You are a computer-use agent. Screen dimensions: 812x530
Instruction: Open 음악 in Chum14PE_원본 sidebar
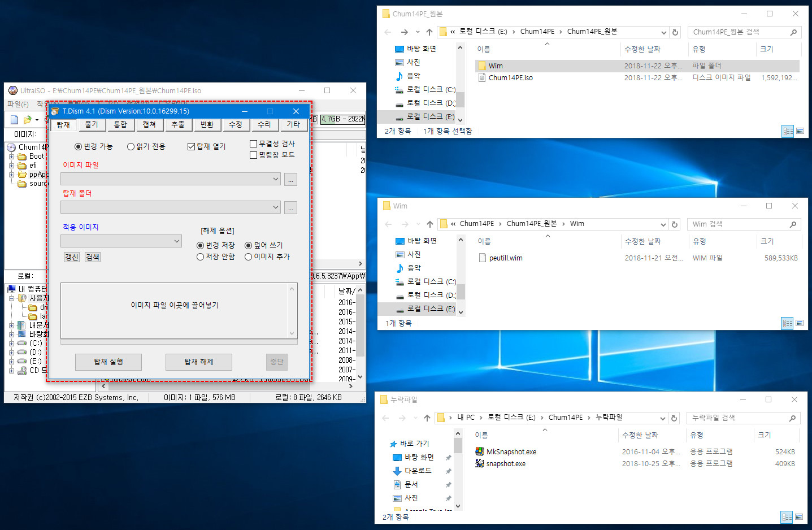407,76
